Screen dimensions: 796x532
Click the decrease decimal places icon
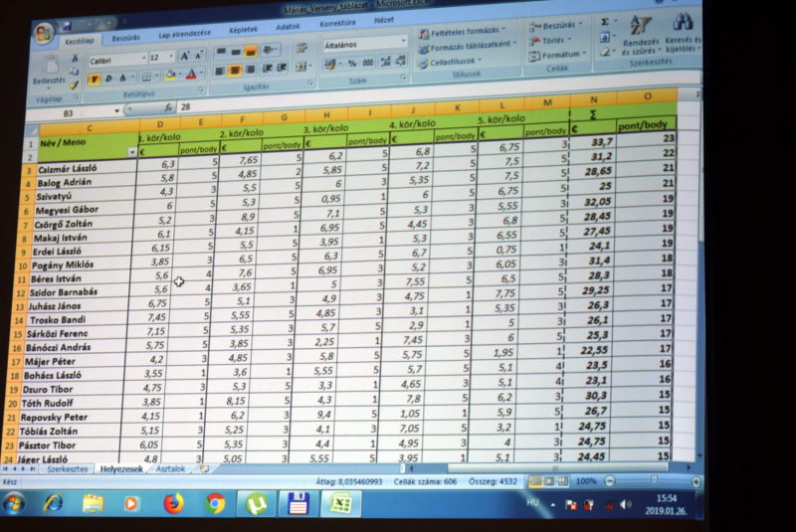click(x=401, y=61)
